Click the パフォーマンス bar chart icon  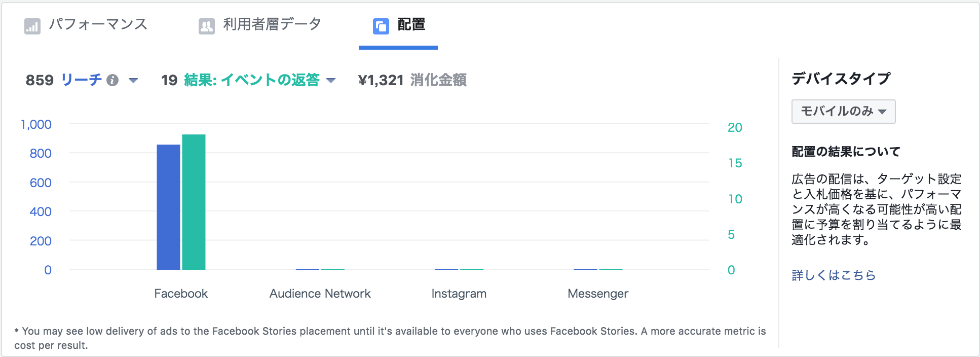(x=32, y=26)
